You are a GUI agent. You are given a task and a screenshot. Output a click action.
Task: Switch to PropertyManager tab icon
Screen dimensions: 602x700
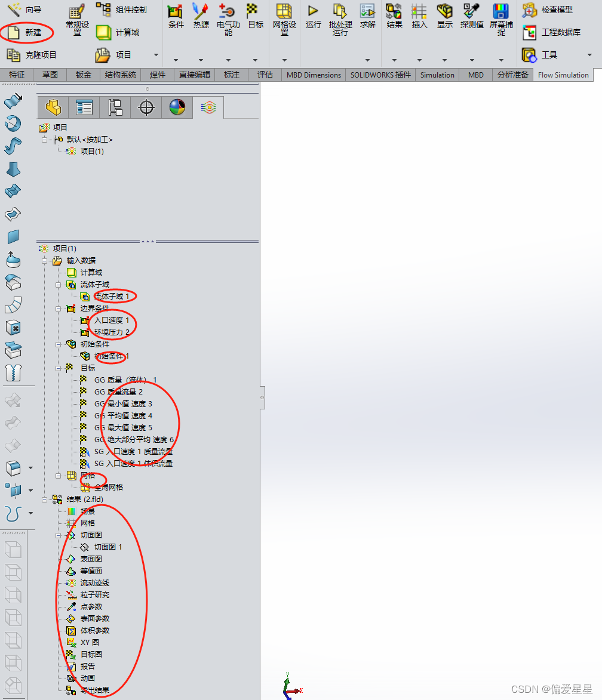[x=84, y=107]
